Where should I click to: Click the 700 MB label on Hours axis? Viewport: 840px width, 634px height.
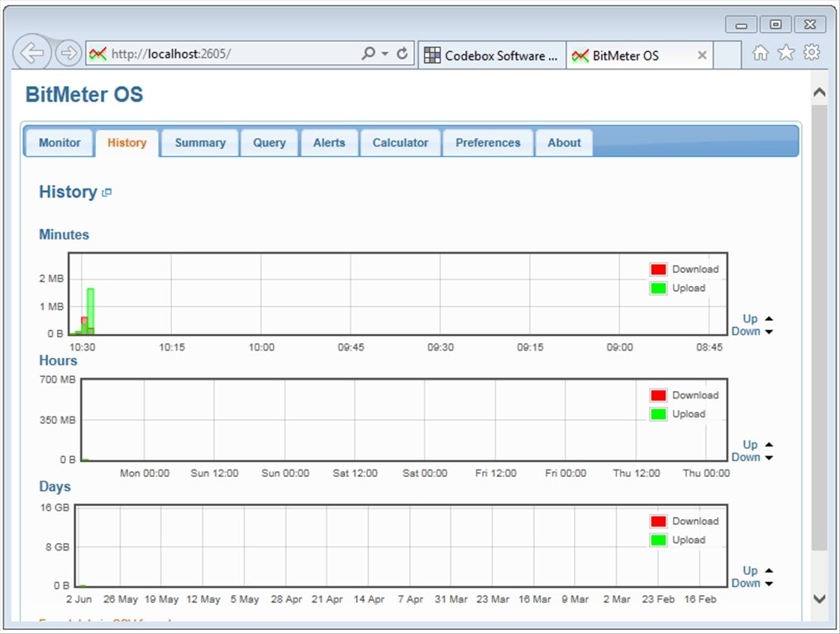[57, 379]
